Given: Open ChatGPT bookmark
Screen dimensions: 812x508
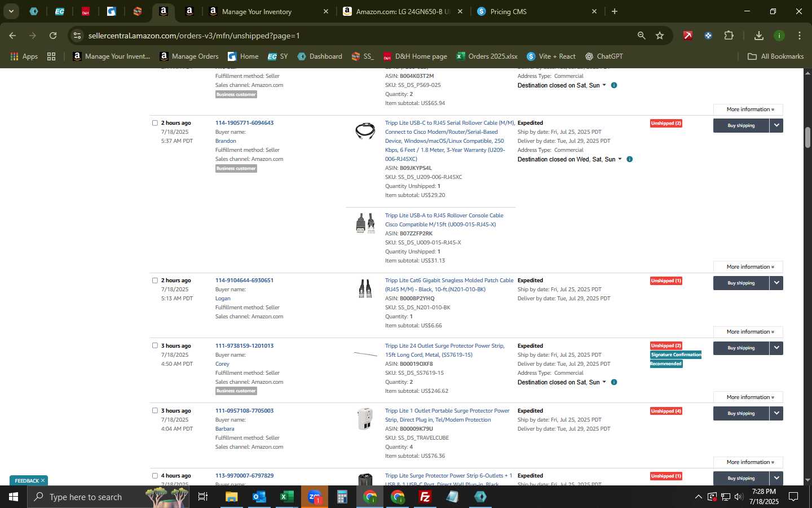Looking at the screenshot, I should click(x=604, y=56).
